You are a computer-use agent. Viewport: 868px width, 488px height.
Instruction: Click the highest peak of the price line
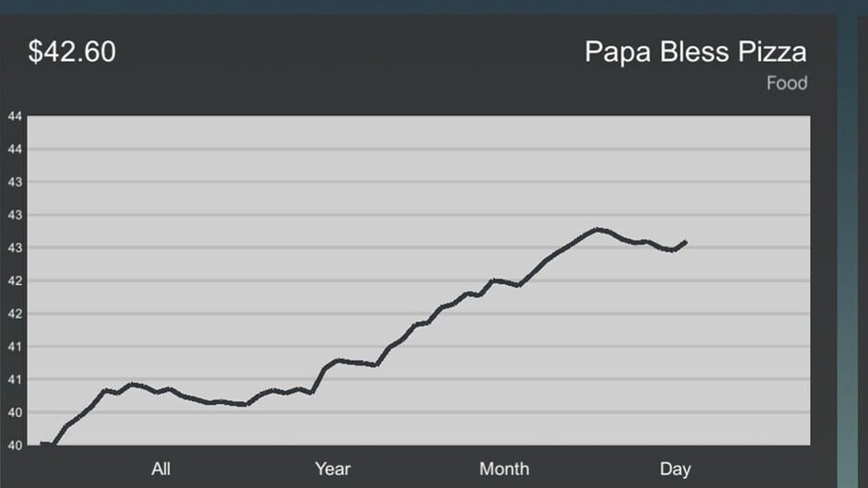coord(597,229)
